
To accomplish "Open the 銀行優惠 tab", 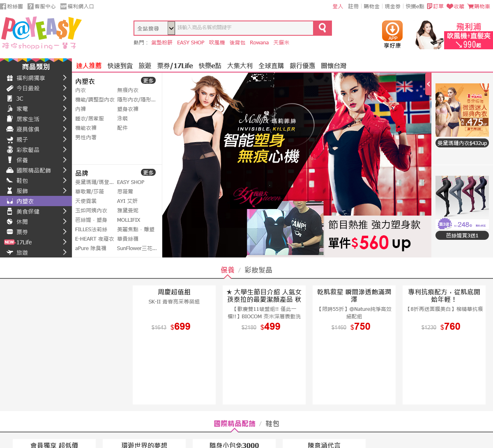I will click(302, 66).
